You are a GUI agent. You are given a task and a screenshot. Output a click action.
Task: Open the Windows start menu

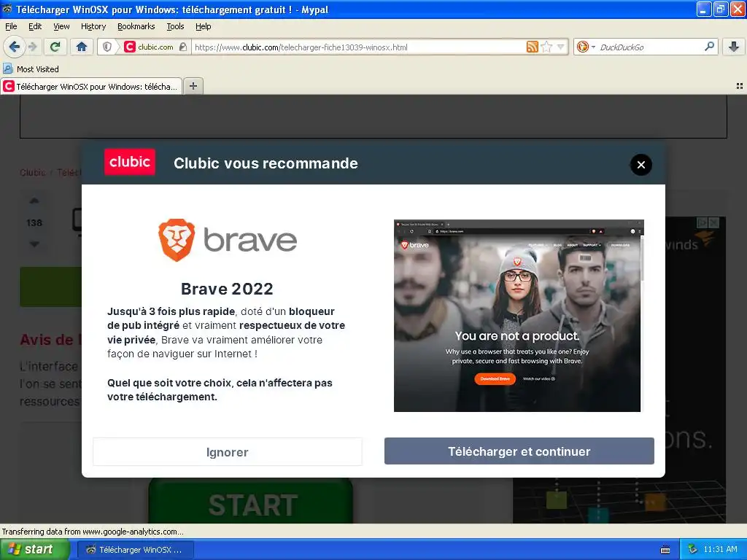point(35,550)
